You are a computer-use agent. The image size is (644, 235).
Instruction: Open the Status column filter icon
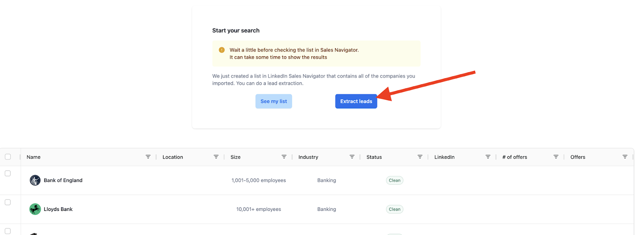coord(420,157)
